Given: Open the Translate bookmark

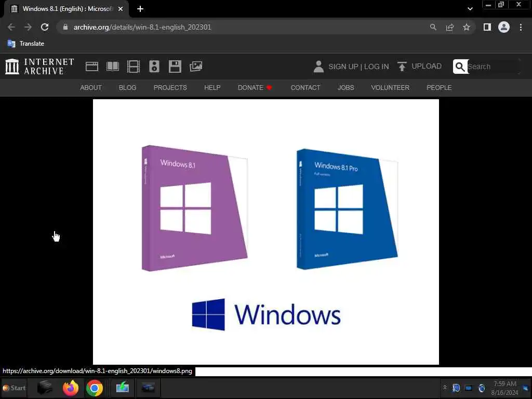Looking at the screenshot, I should 26,44.
